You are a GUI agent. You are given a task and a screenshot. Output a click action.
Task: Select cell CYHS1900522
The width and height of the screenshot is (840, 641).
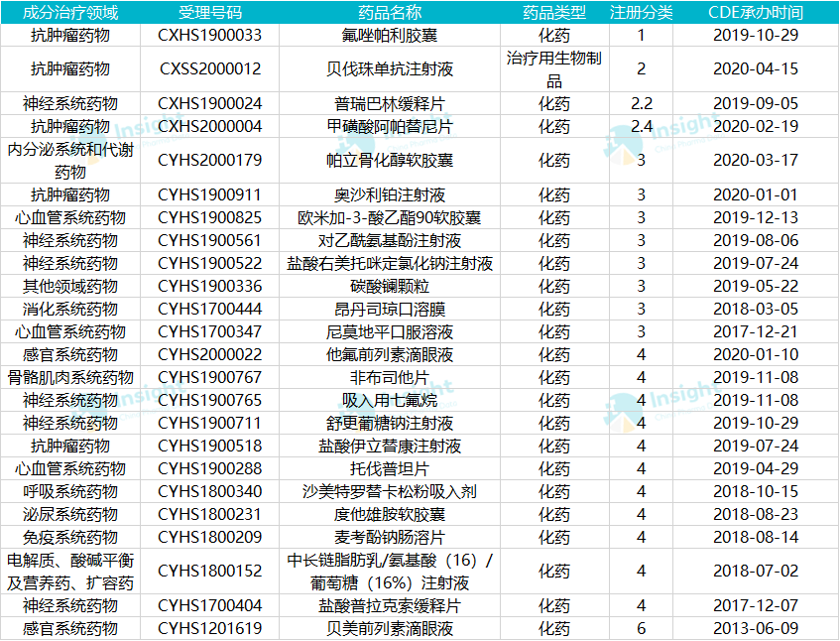[x=210, y=264]
